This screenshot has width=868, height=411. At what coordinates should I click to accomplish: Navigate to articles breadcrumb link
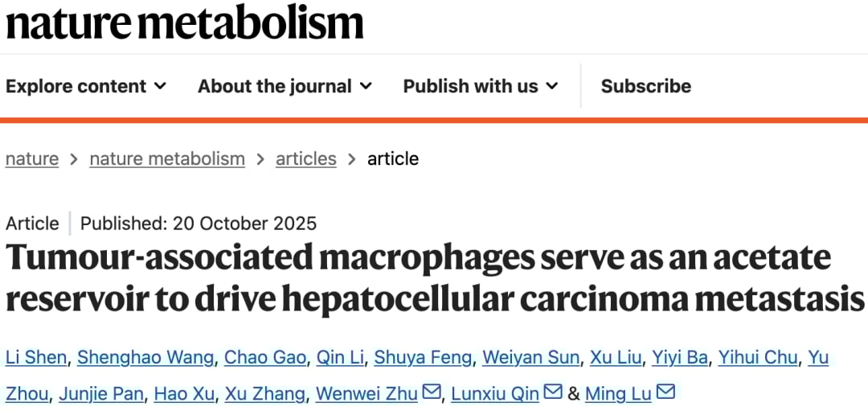coord(305,158)
